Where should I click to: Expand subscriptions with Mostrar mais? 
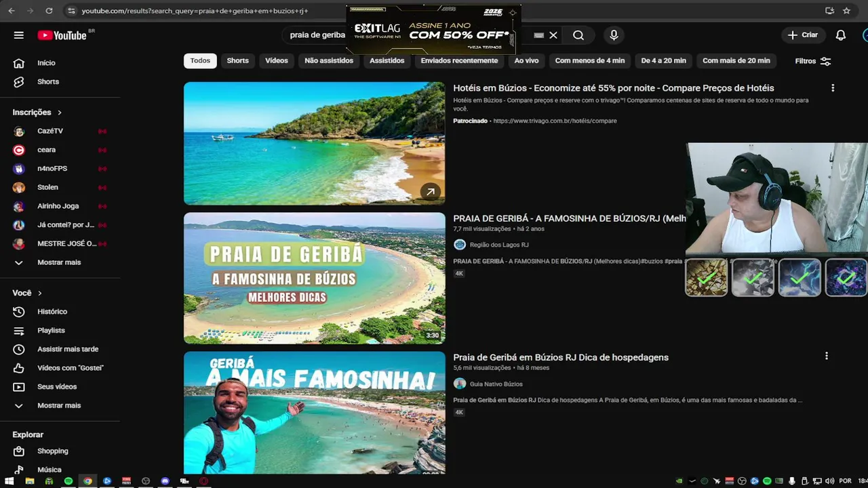(x=59, y=262)
